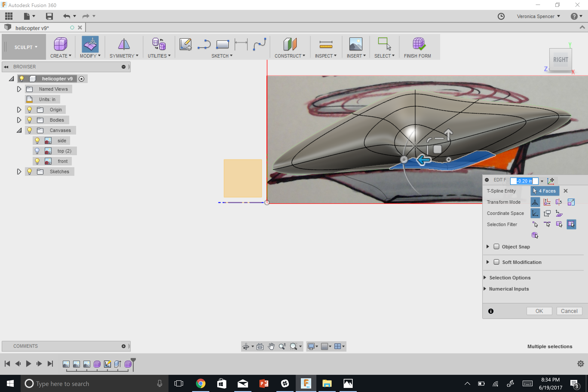Toggle visibility bulb of Sketches folder

click(x=29, y=171)
